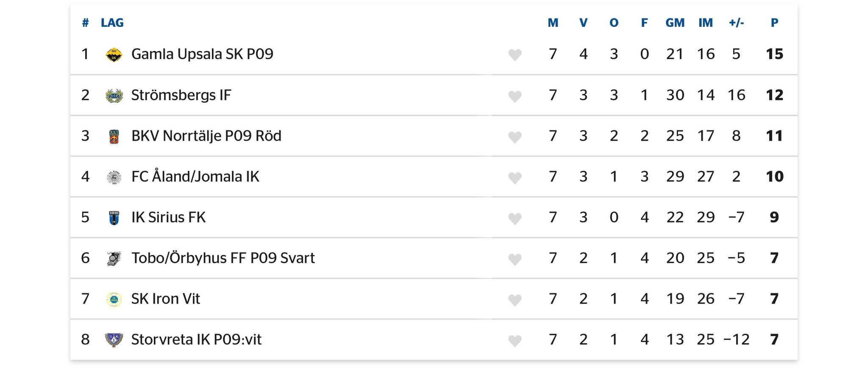This screenshot has height=371, width=868.
Task: Toggle the heart for Strömsbergs IF
Action: click(515, 96)
